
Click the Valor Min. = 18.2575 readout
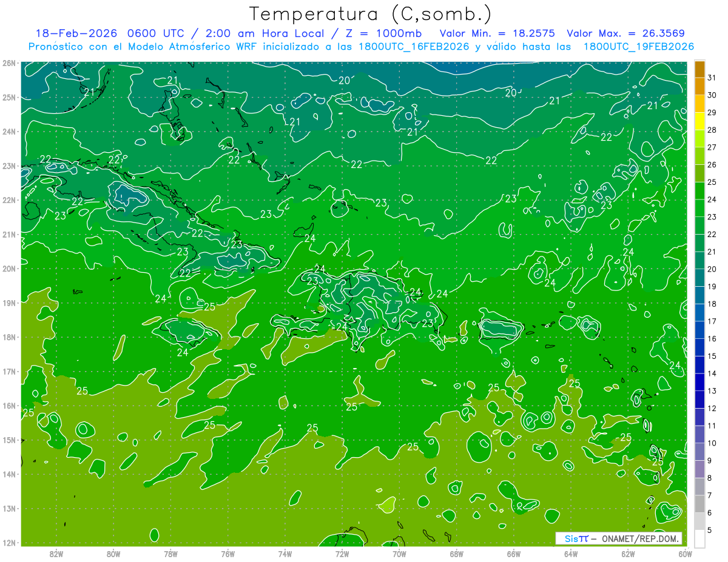pos(498,33)
